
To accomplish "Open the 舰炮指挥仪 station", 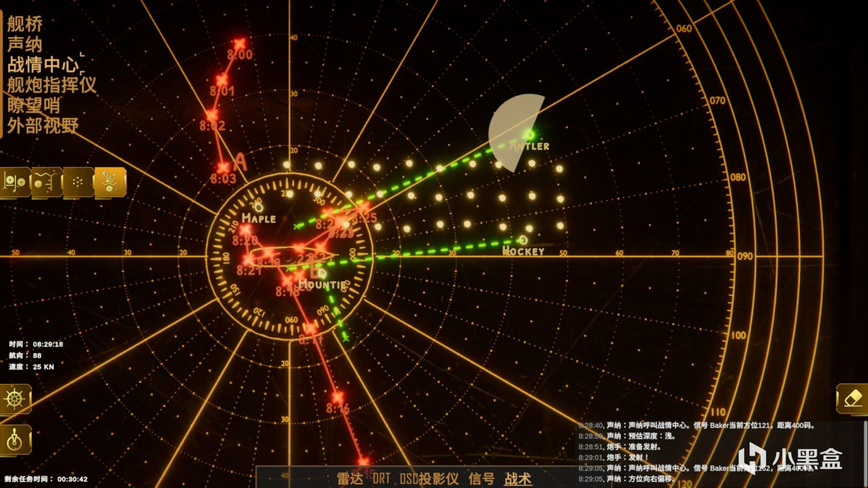I will click(x=52, y=85).
